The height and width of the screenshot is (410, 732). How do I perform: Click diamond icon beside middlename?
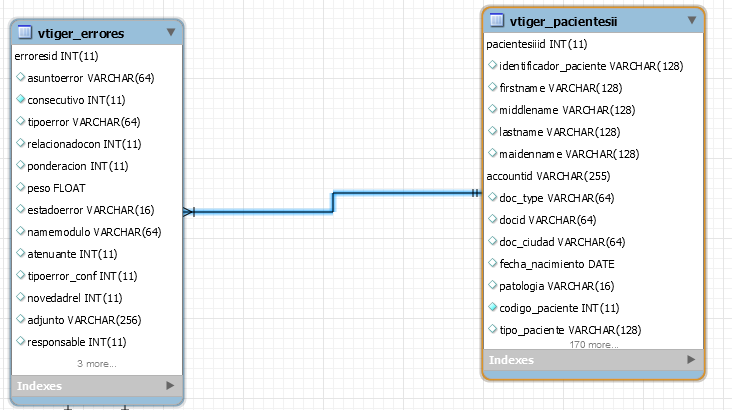point(492,108)
